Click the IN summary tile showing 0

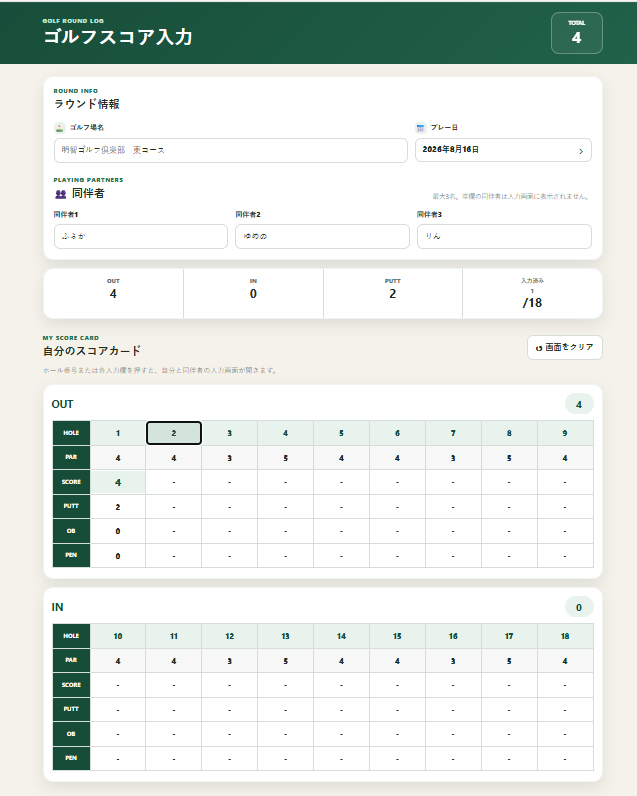point(253,293)
